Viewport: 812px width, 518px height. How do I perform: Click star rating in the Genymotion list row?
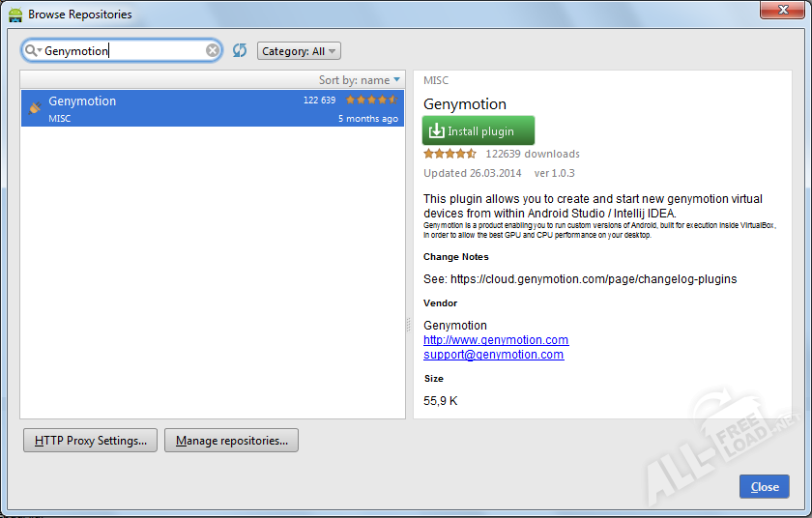click(x=371, y=100)
